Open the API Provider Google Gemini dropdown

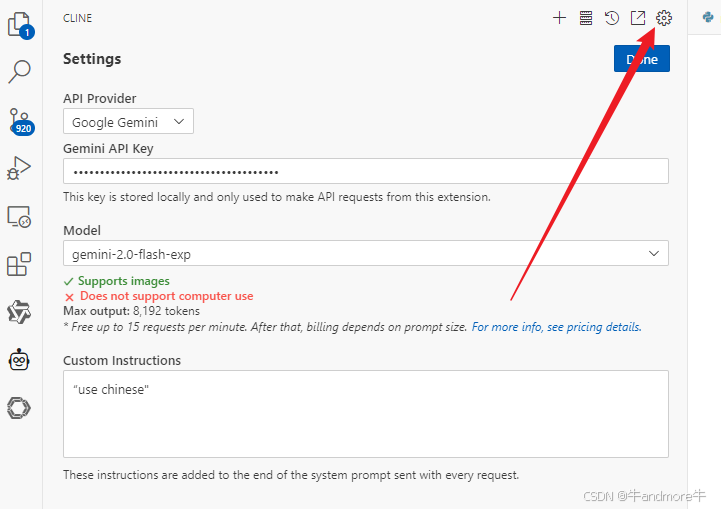(128, 121)
